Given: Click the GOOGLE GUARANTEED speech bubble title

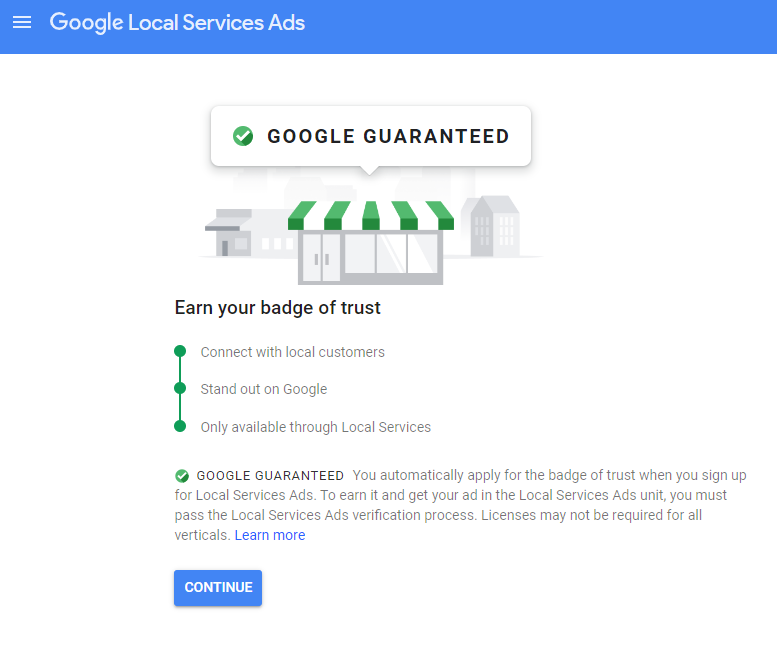Looking at the screenshot, I should point(388,136).
